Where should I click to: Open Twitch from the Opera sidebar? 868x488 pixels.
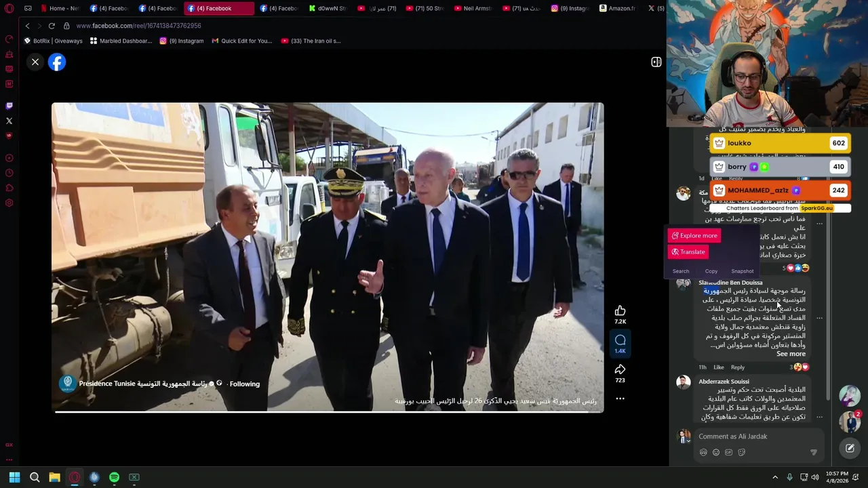click(9, 106)
